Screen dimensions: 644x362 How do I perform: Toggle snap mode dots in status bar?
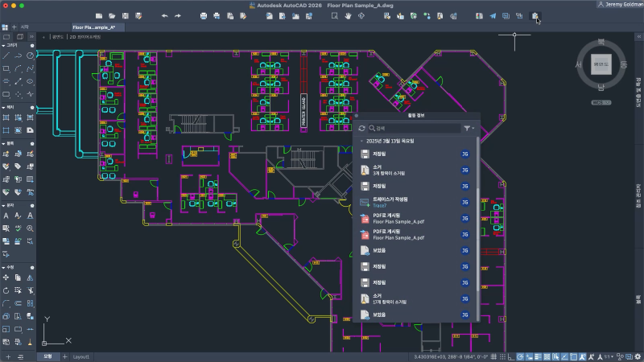pos(502,356)
